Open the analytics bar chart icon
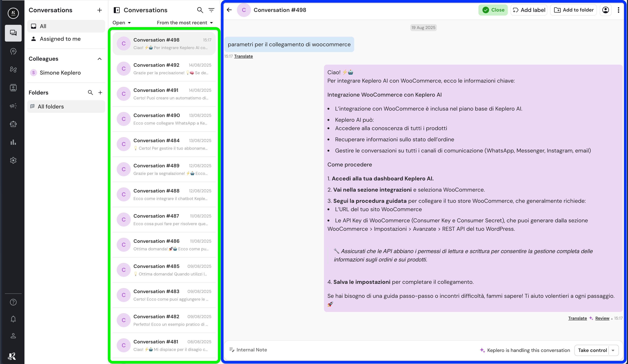Screen dimensions: 628x364 (13, 142)
